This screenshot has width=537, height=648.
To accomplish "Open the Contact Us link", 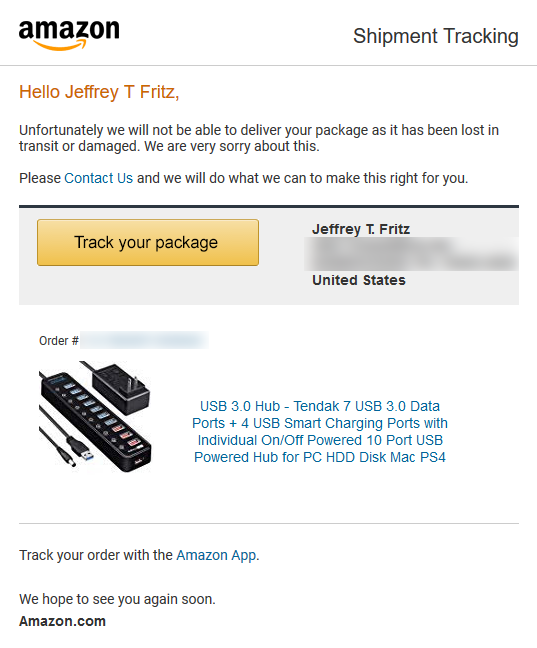I will [98, 178].
